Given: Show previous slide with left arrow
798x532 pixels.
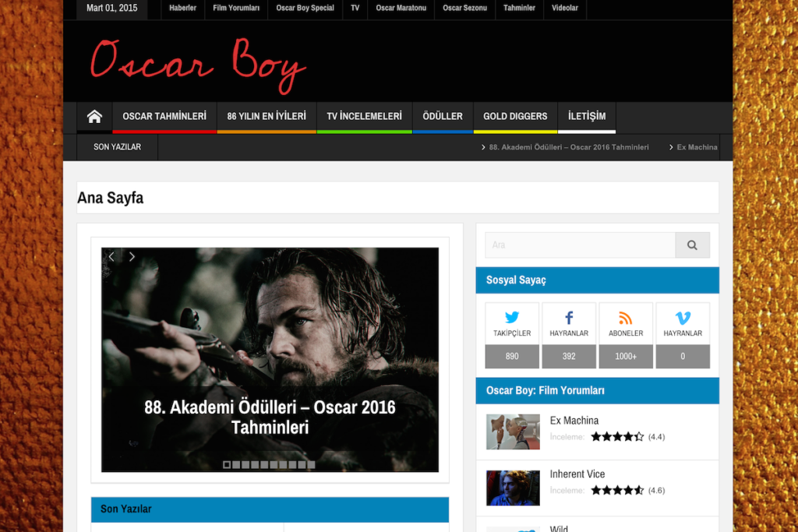Looking at the screenshot, I should coord(111,257).
